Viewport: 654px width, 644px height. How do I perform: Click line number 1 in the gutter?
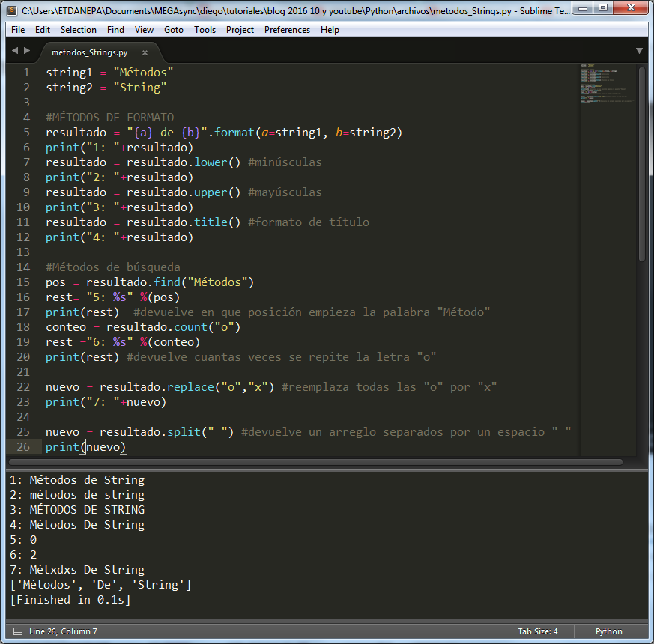[26, 73]
